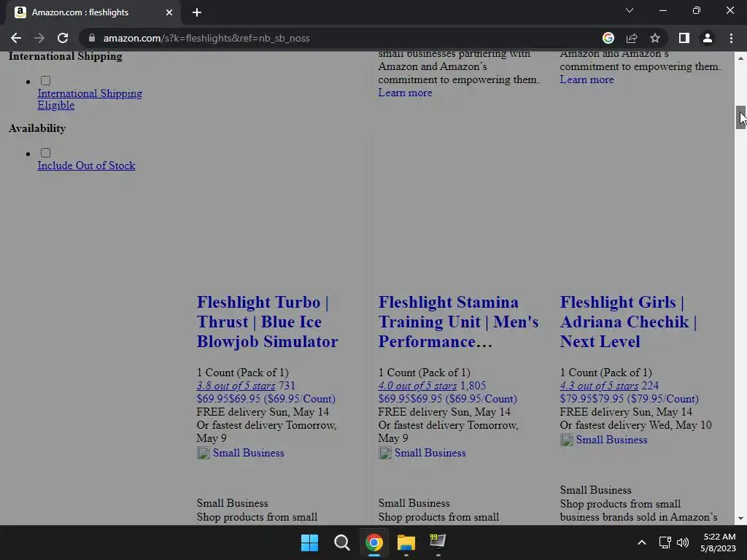Open Fleshlight Stamina Training Unit title

[458, 322]
